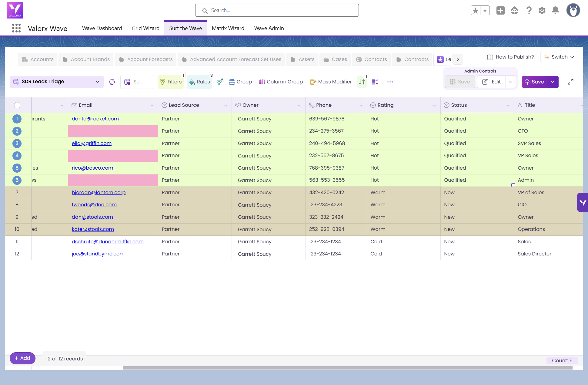This screenshot has width=588, height=385.
Task: Click the Column Group button
Action: (x=281, y=82)
